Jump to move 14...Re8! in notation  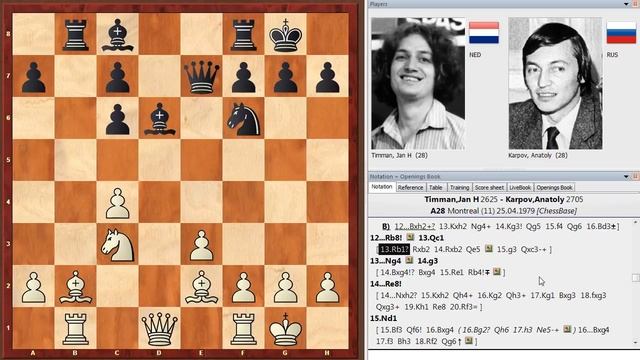point(386,283)
